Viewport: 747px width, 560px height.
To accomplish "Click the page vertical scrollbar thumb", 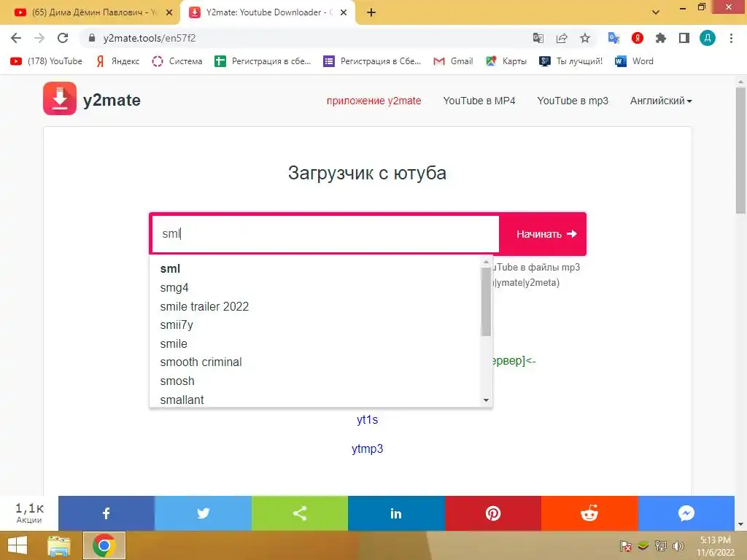I will tap(740, 150).
